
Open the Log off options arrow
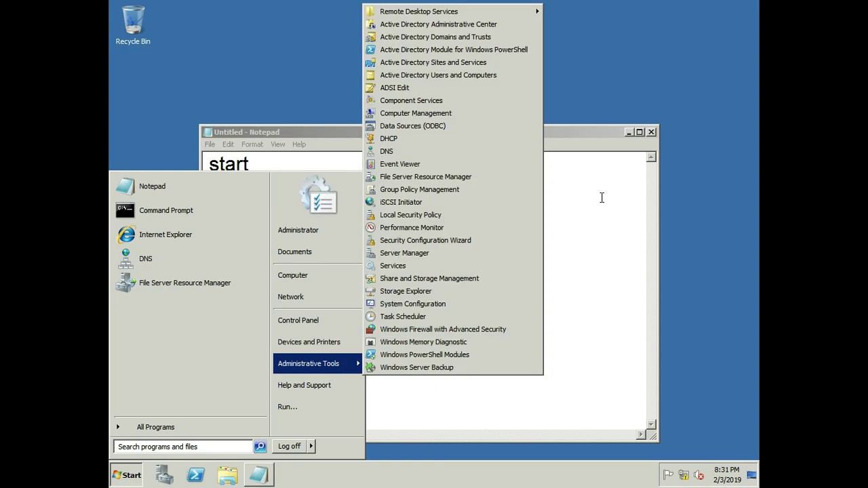pyautogui.click(x=311, y=446)
